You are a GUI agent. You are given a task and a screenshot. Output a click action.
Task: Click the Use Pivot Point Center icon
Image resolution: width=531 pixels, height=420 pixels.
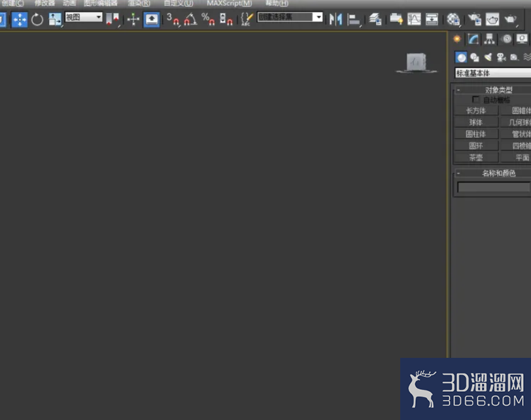point(112,20)
